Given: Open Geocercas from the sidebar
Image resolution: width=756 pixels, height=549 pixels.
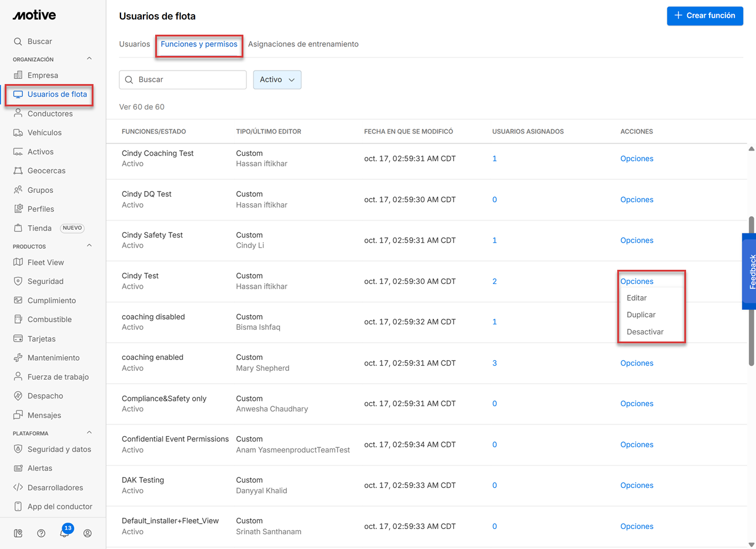Looking at the screenshot, I should click(46, 170).
